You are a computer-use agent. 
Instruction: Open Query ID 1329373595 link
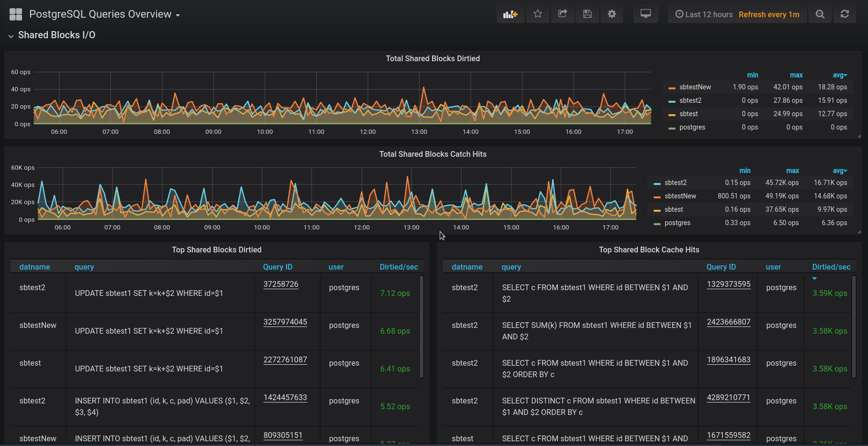click(728, 284)
